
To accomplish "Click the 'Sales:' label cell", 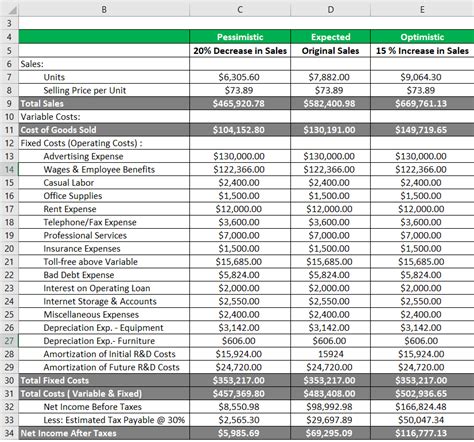I will [x=104, y=64].
